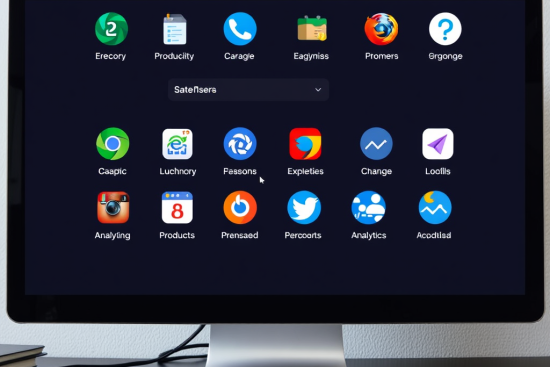Launch the Producity notepad icon
The width and height of the screenshot is (550, 367).
coord(175,29)
